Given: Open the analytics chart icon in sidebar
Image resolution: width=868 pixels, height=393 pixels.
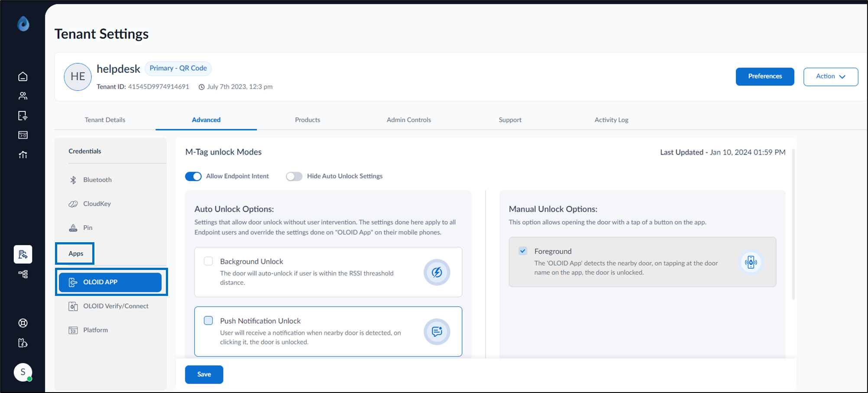Looking at the screenshot, I should (23, 155).
